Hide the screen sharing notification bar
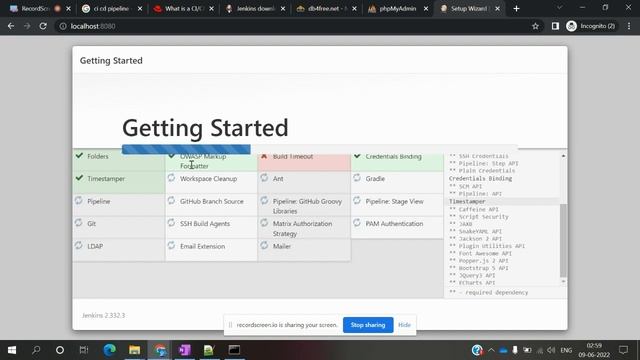This screenshot has height=360, width=640. 404,325
